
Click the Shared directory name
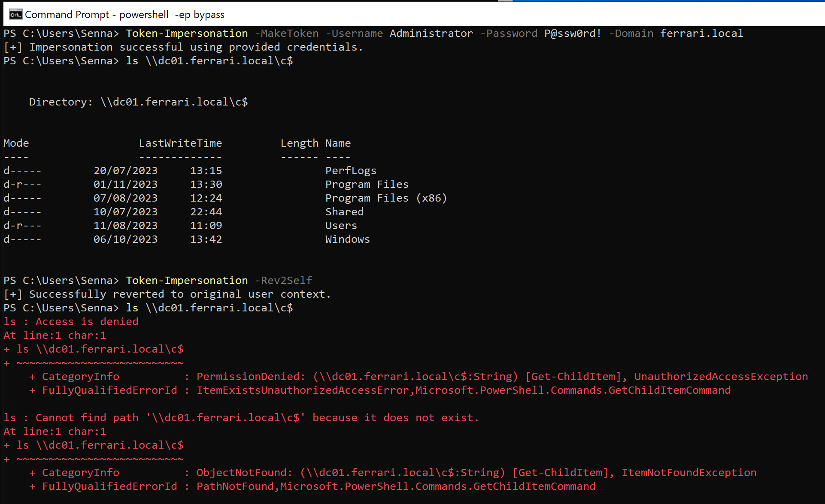(344, 212)
